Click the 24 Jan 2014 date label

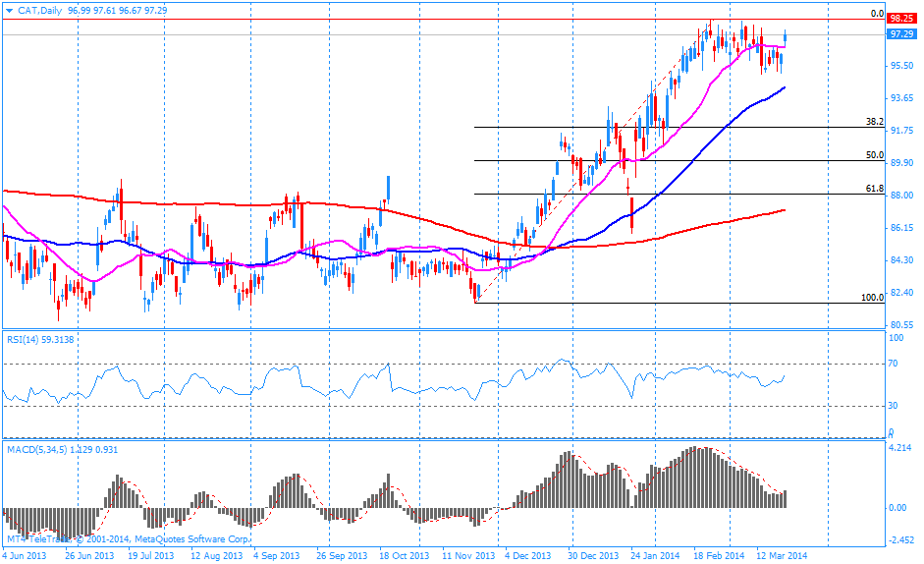click(655, 556)
